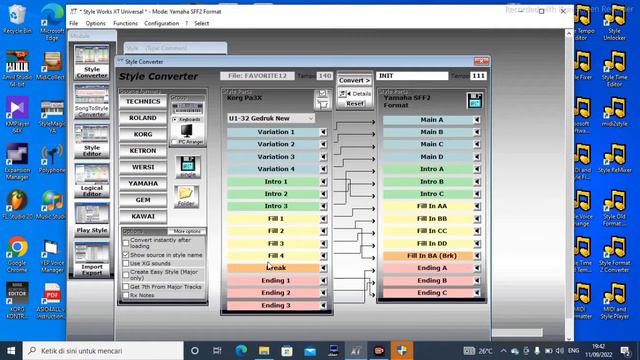
Task: Enable Use XG sounds option
Action: click(126, 263)
